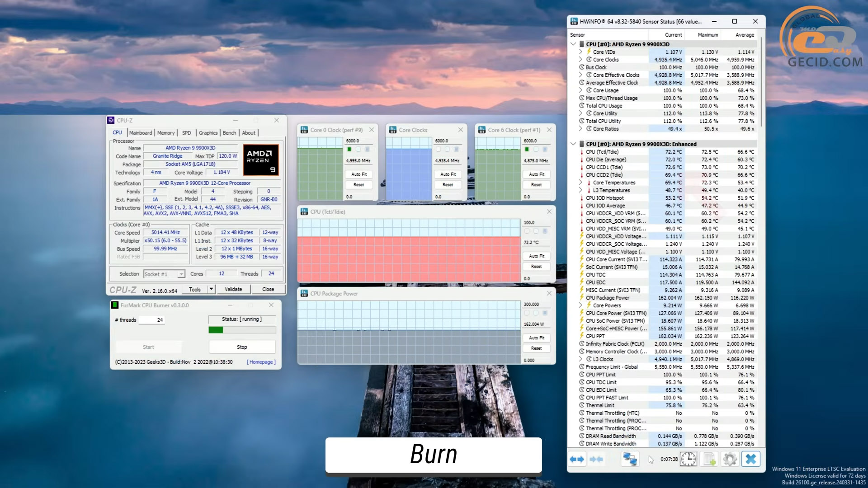Click the collapse-columns inward arrows icon
The image size is (868, 488).
coord(596,459)
